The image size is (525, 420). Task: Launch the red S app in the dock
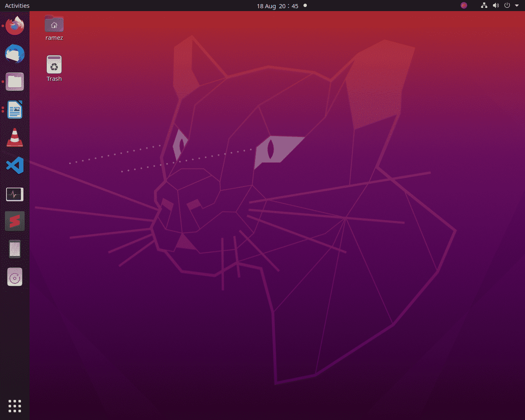pyautogui.click(x=15, y=221)
